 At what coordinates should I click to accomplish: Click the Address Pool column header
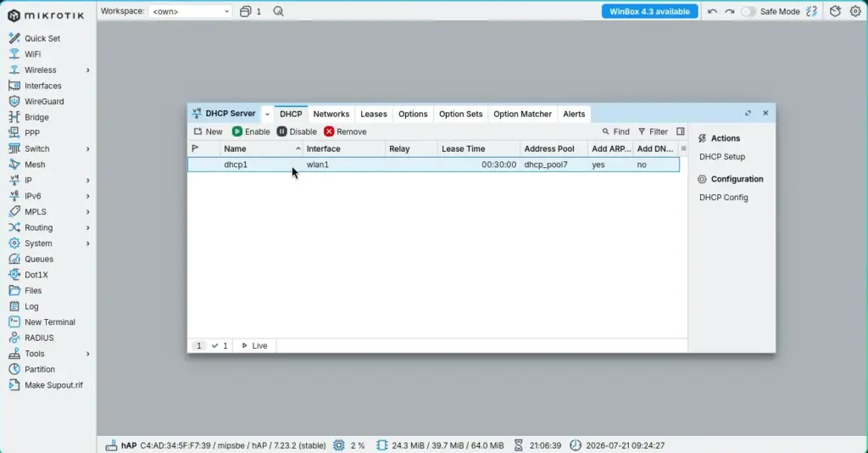[554, 148]
